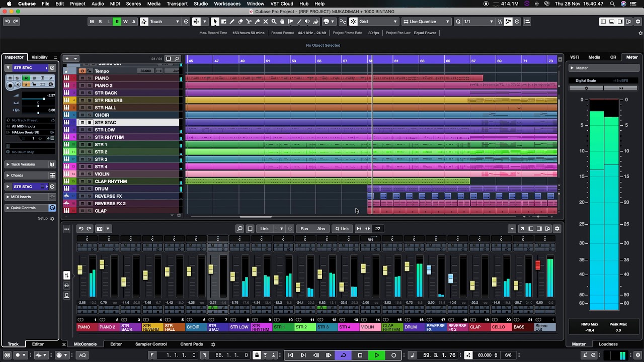Screen dimensions: 644x362
Task: Solo the VIOLIN track
Action: (x=90, y=174)
